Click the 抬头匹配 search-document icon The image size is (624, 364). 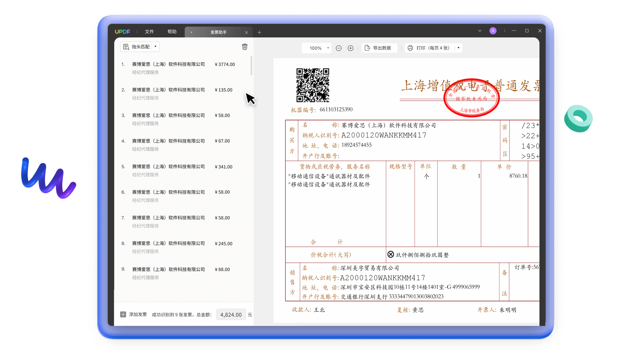pos(126,47)
